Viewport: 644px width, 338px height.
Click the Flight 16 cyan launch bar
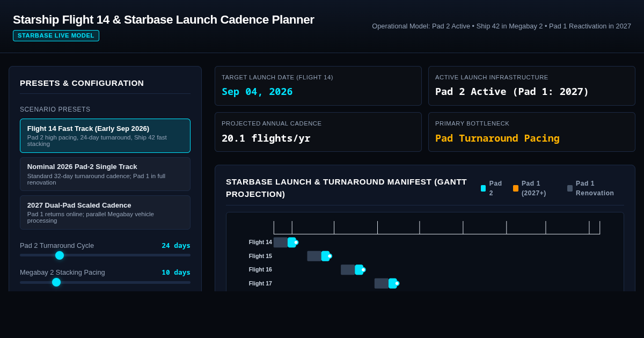359,270
